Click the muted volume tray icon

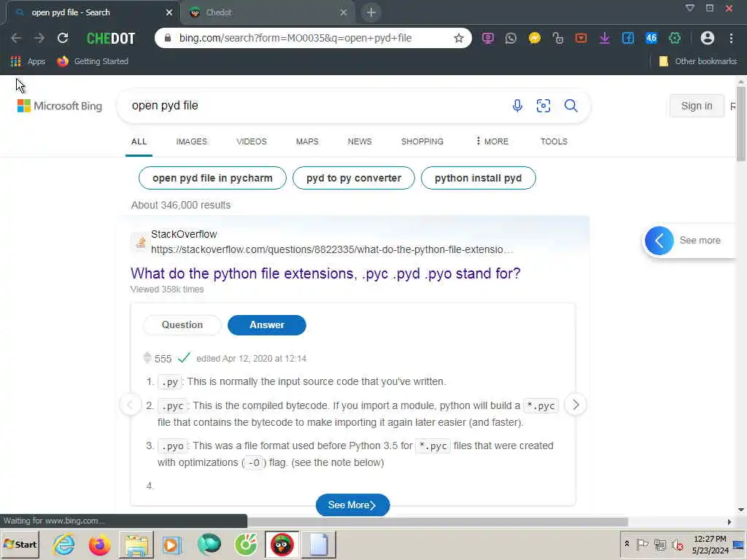tap(677, 544)
